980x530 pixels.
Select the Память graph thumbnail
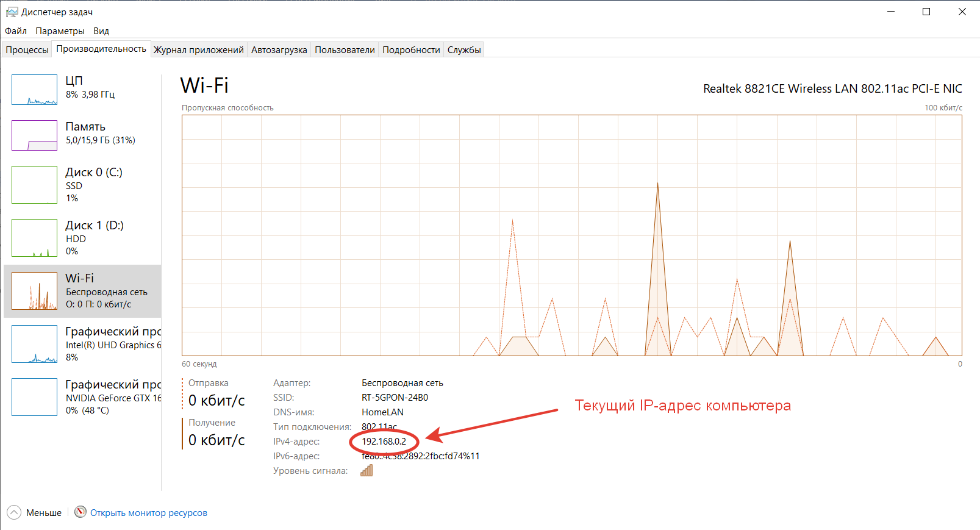click(x=34, y=135)
